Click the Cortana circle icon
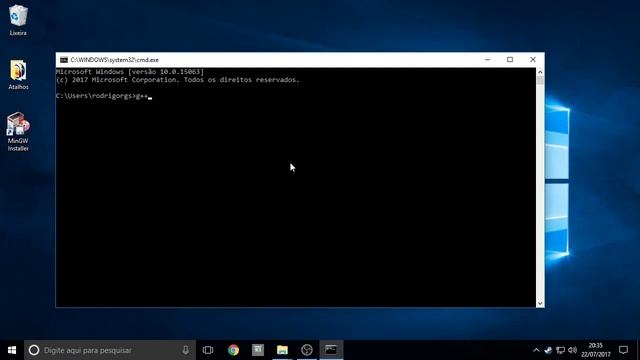The height and width of the screenshot is (360, 640). pyautogui.click(x=34, y=350)
